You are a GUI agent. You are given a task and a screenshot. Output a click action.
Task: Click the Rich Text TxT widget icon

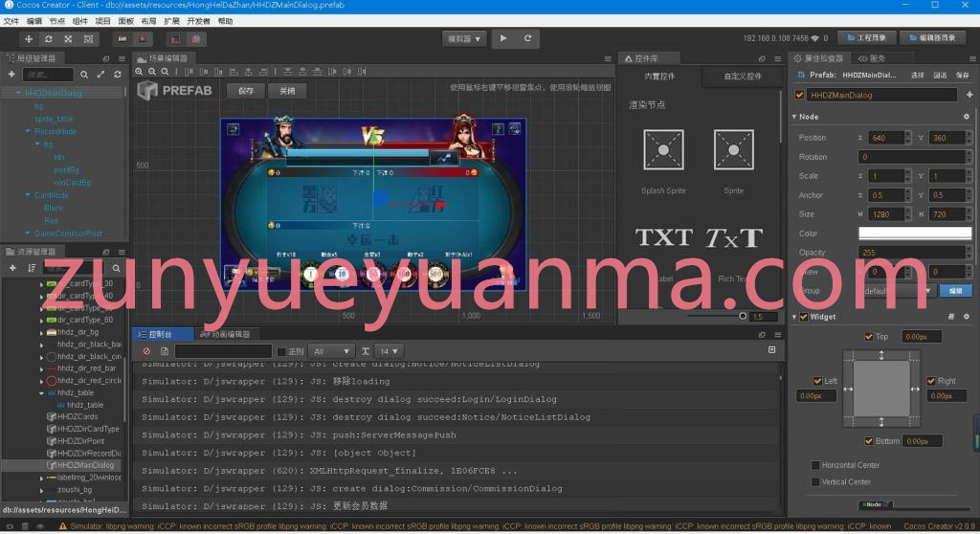pyautogui.click(x=734, y=237)
